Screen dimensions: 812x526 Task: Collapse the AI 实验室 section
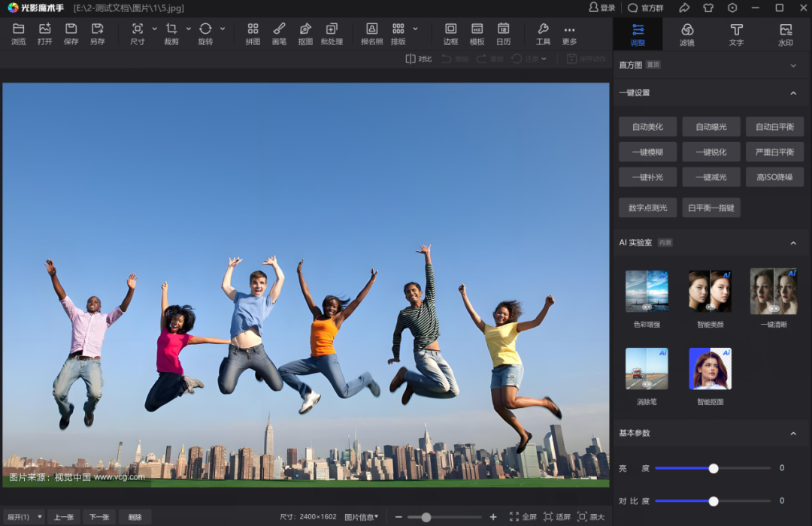[x=792, y=243]
